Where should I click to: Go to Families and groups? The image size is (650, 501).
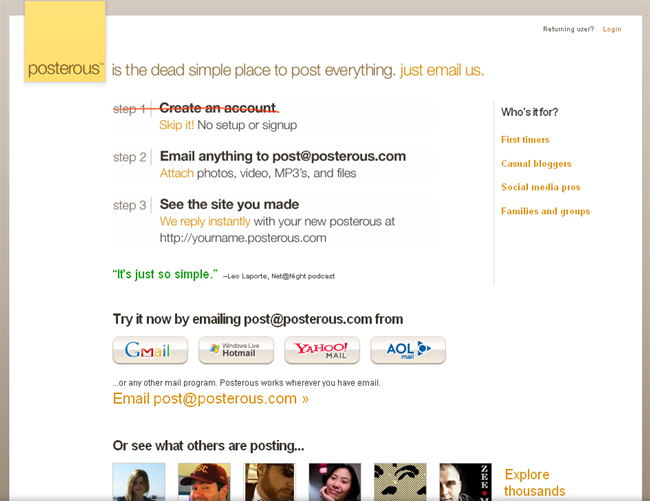545,211
